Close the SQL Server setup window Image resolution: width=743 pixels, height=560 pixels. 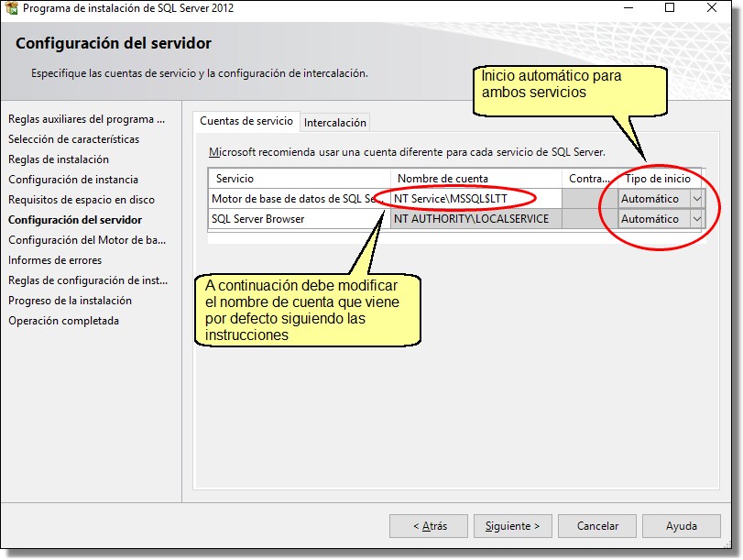click(x=711, y=7)
